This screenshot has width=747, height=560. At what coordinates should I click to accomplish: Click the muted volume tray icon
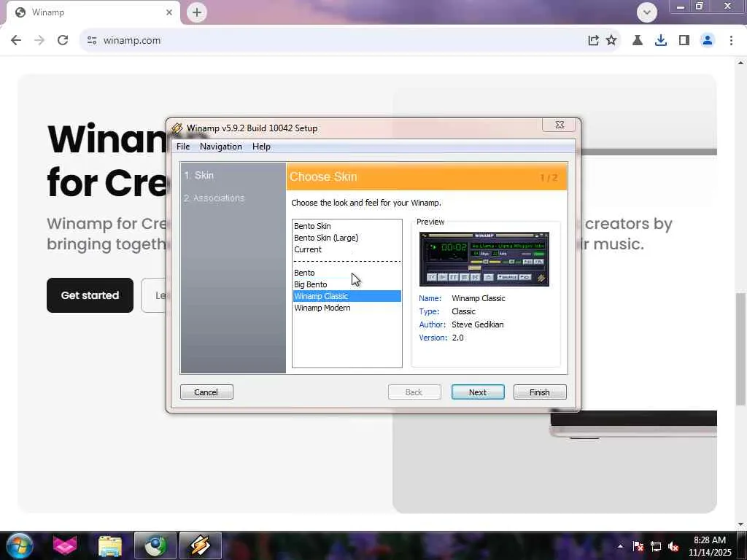pos(673,546)
